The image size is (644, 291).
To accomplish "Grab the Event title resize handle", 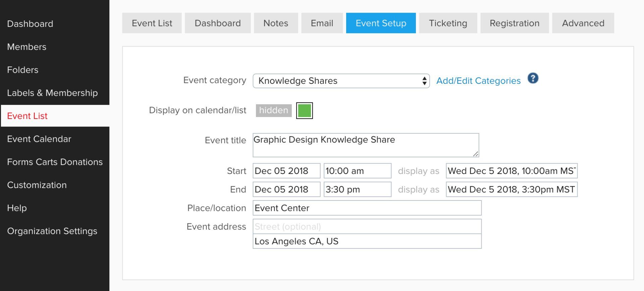I will tap(476, 154).
